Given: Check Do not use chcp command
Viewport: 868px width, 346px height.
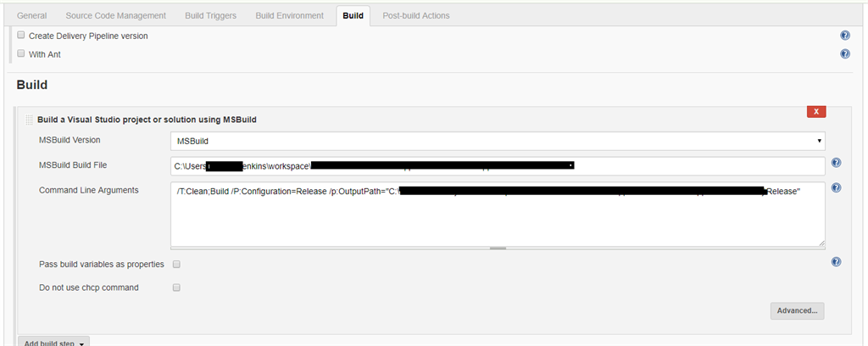Looking at the screenshot, I should click(176, 287).
